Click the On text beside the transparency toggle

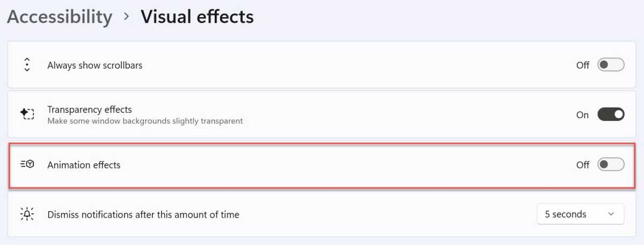tap(583, 114)
